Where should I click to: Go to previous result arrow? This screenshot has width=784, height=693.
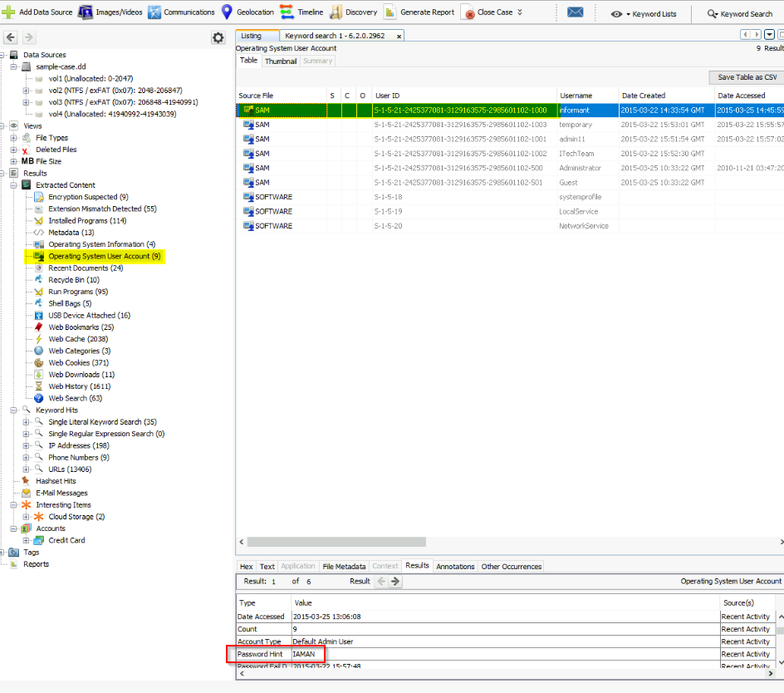point(381,582)
